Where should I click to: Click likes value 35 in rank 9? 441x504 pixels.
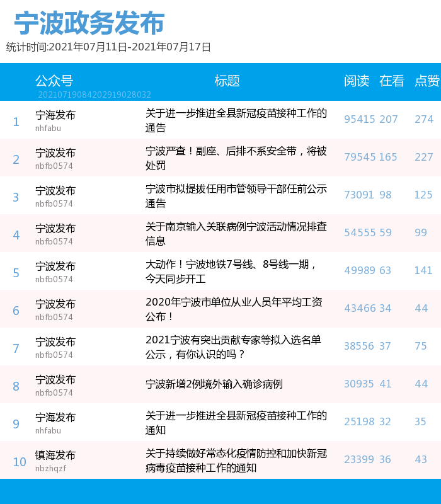pyautogui.click(x=420, y=421)
